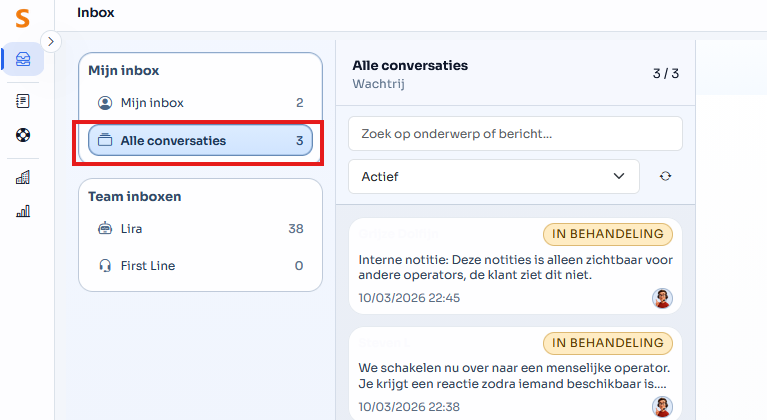
Task: Select Alle conversaties inbox
Action: coord(200,141)
